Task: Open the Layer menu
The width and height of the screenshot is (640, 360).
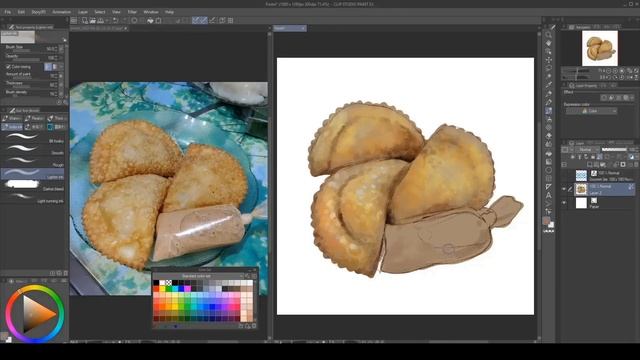Action: 83,12
